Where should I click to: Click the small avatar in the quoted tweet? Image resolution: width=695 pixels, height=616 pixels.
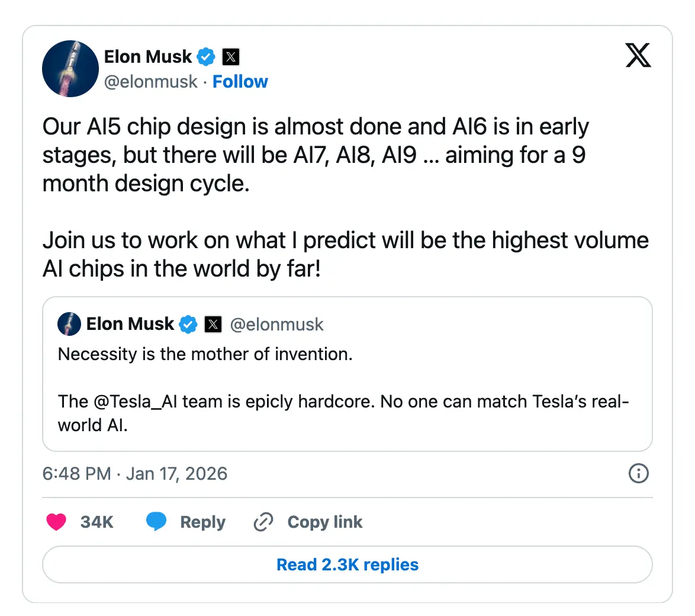click(x=69, y=324)
